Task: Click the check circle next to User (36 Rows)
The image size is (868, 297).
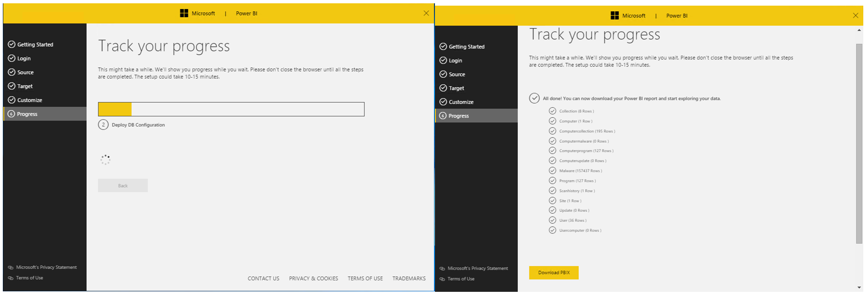Action: click(552, 220)
